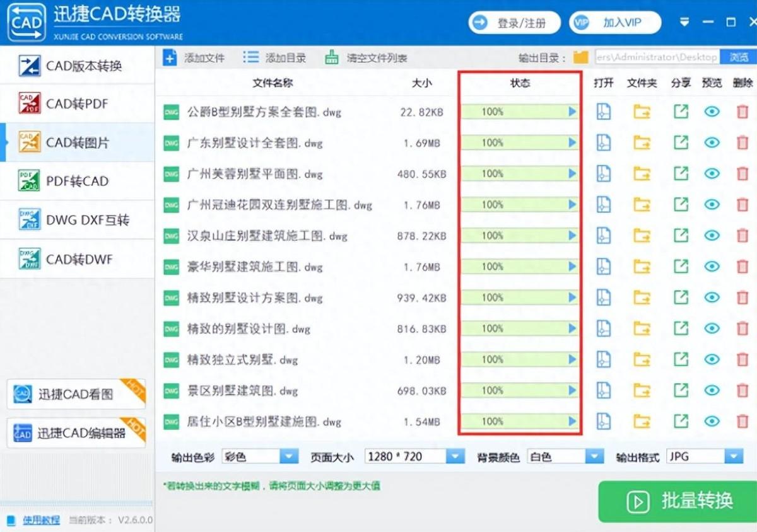Open the 汉泉山庄别墅建筑施工图.dwg output file
This screenshot has width=757, height=532.
click(x=604, y=236)
